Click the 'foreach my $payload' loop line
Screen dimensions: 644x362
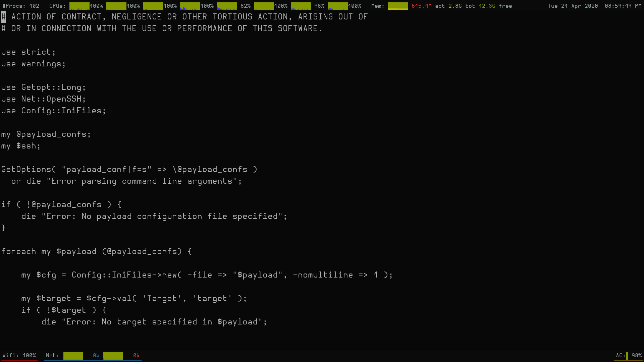[96, 251]
